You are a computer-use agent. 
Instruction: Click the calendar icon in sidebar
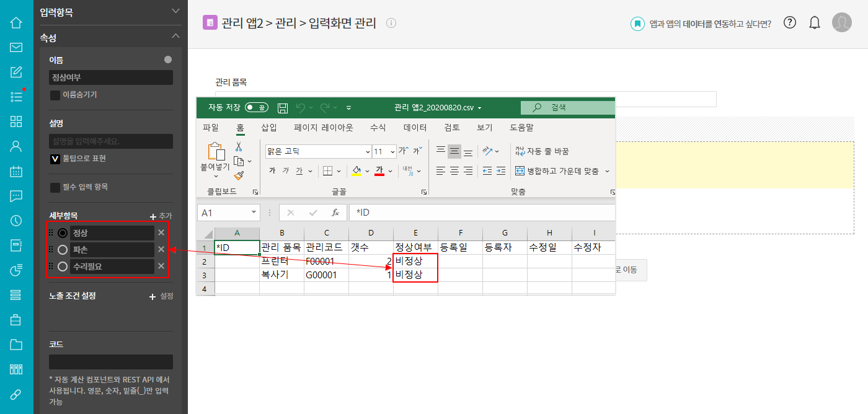pyautogui.click(x=16, y=172)
